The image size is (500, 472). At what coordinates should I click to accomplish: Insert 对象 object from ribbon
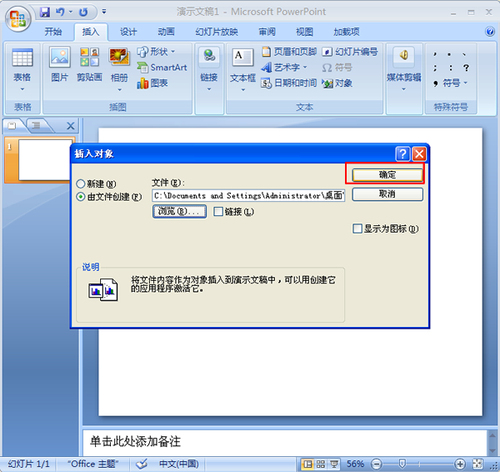pos(337,83)
